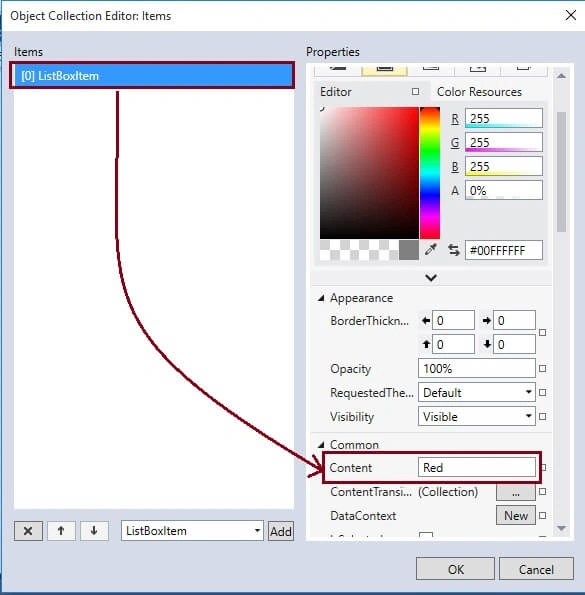Click the B channel label
The width and height of the screenshot is (585, 595).
pyautogui.click(x=455, y=167)
